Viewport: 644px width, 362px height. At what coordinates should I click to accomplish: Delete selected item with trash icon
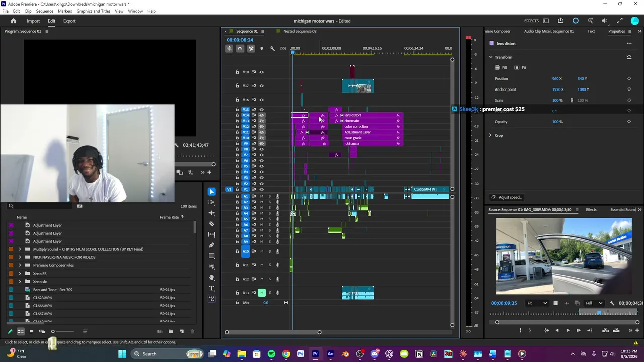192,331
